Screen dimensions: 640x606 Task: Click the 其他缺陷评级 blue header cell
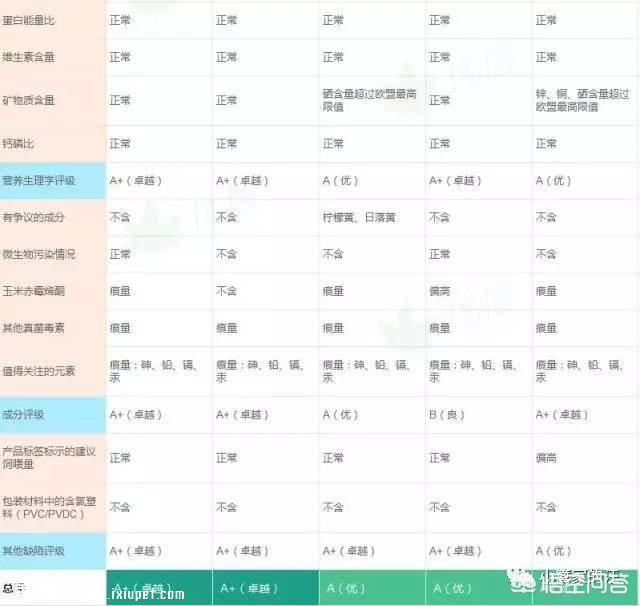(x=53, y=551)
